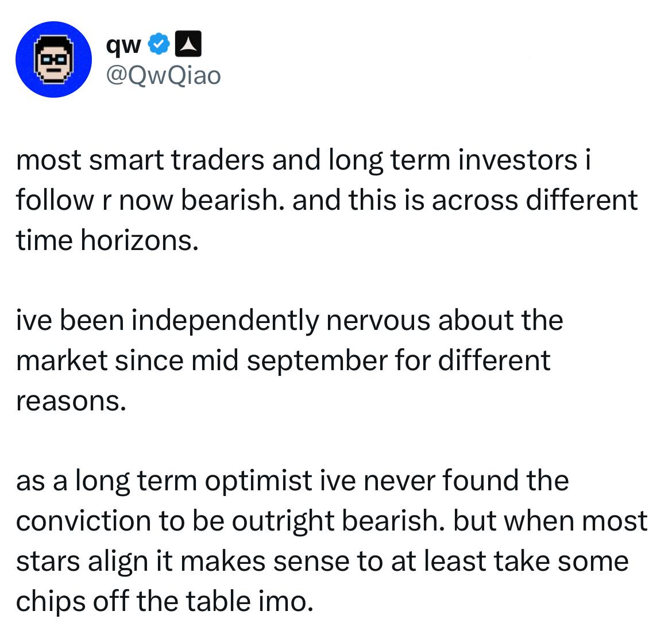Click the line starting "most smart traders"

(x=303, y=160)
